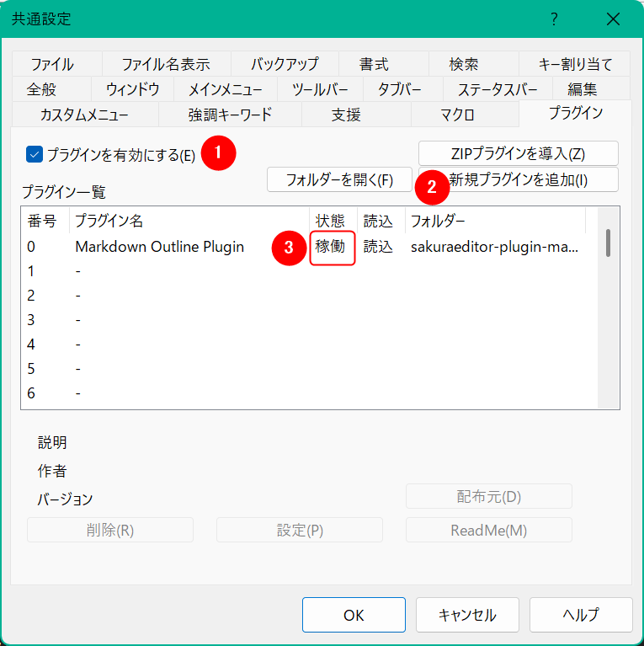Click the フォルダー column header
644x646 pixels.
495,221
